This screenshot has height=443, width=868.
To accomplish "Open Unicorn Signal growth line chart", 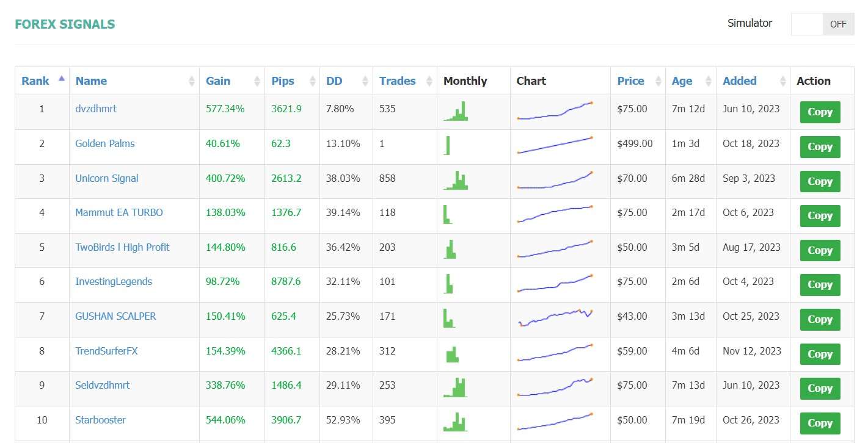I will coord(555,180).
